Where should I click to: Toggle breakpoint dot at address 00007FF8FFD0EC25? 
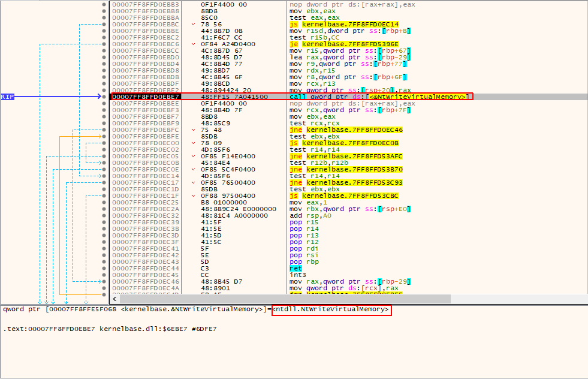click(x=104, y=202)
